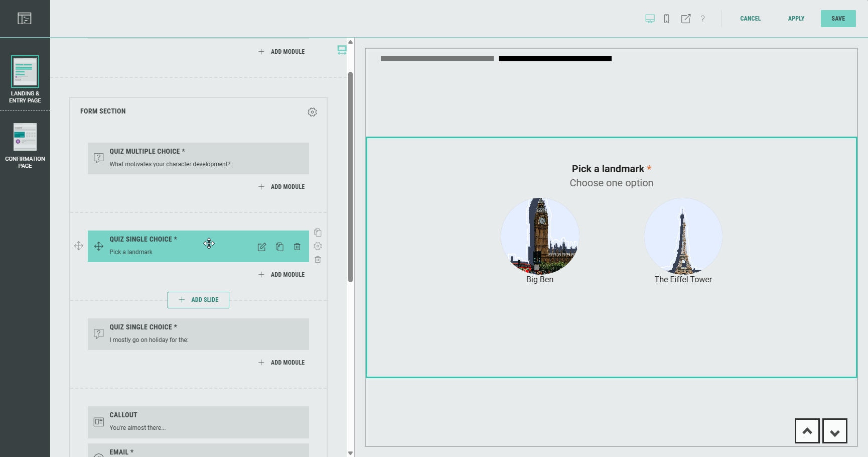Edit the Pick a landmark module
Screen dimensions: 868x457
pyautogui.click(x=261, y=247)
